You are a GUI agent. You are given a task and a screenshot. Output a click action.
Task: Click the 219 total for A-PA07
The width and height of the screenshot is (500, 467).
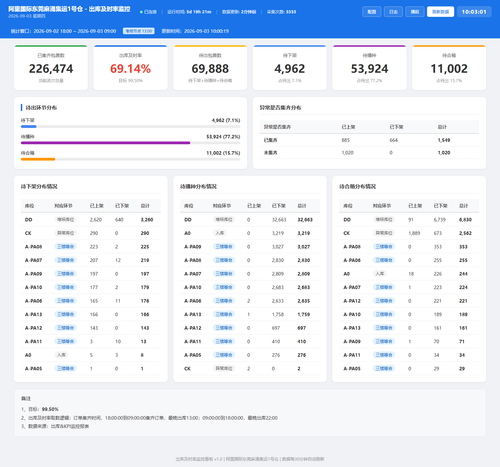coord(145,260)
